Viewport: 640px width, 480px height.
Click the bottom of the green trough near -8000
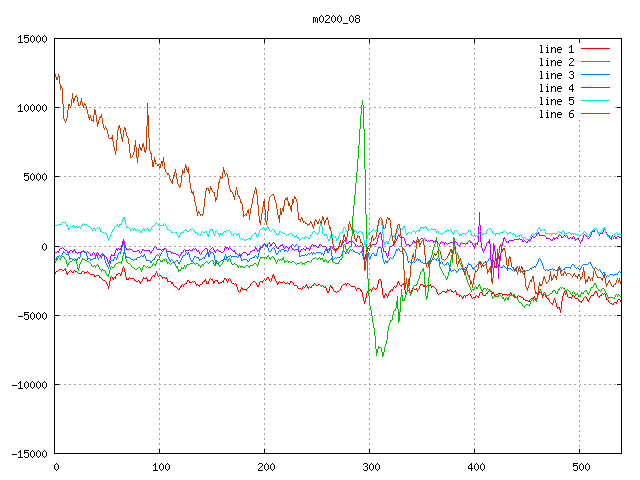coord(378,355)
